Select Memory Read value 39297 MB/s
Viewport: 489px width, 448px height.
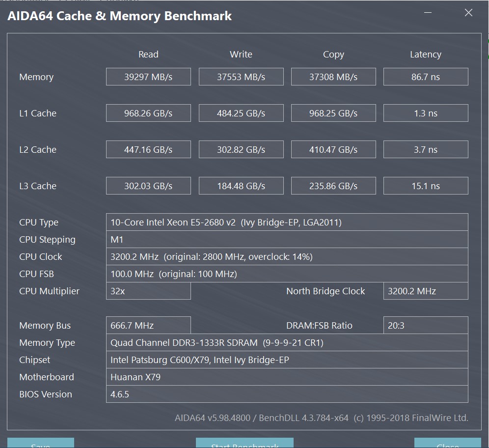point(148,77)
